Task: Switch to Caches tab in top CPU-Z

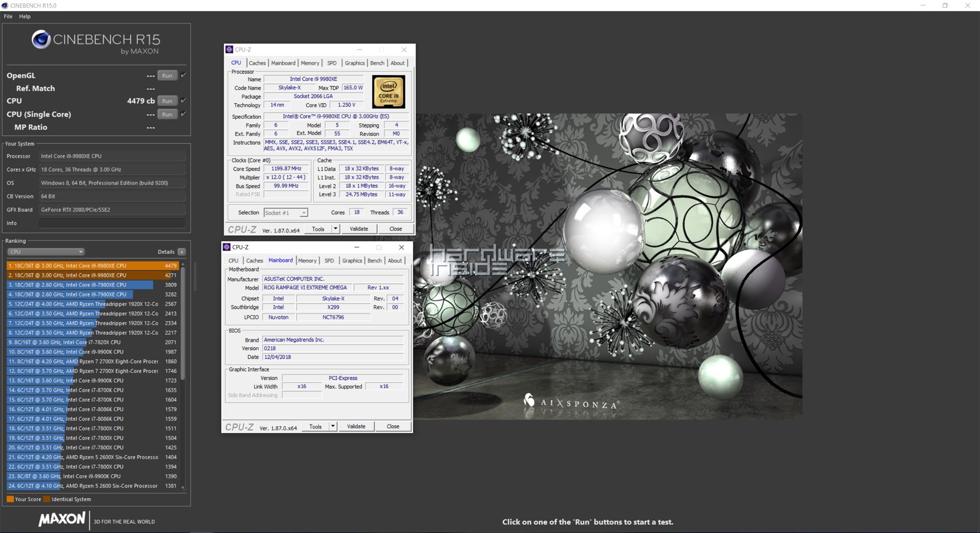Action: point(257,63)
